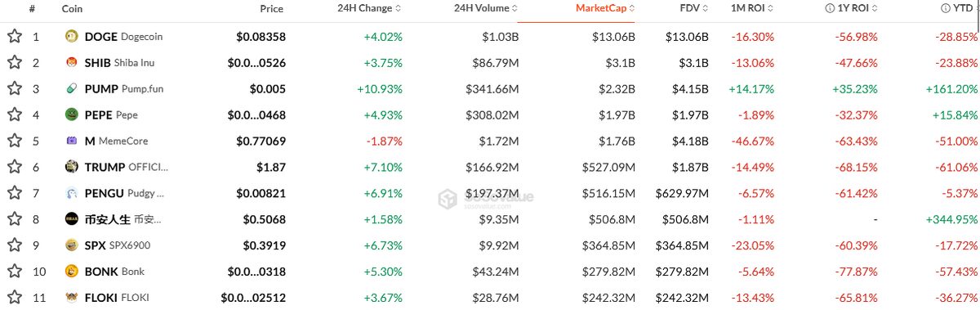Toggle favorite star for DOGE
Viewport: 980px width, 310px height.
(14, 36)
